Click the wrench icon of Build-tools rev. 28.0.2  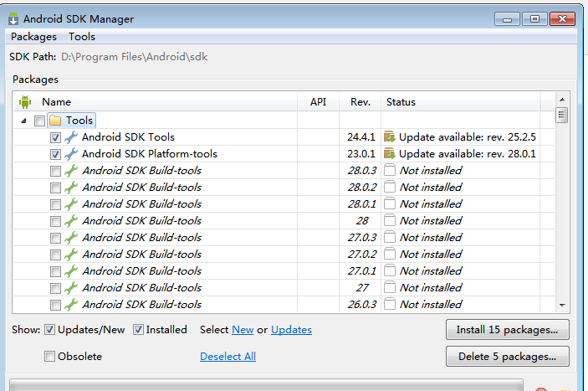[x=71, y=188]
